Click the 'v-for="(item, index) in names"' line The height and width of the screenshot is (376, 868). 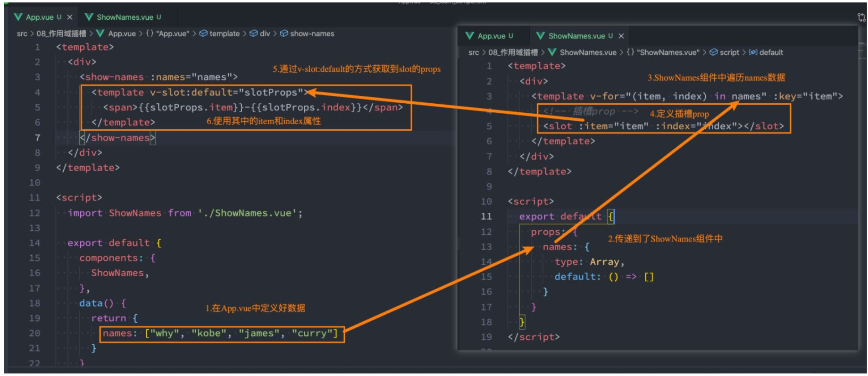(x=687, y=96)
